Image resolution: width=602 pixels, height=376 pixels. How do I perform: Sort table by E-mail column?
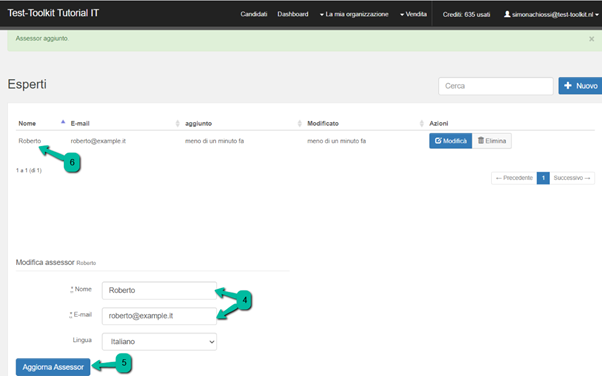click(x=125, y=123)
